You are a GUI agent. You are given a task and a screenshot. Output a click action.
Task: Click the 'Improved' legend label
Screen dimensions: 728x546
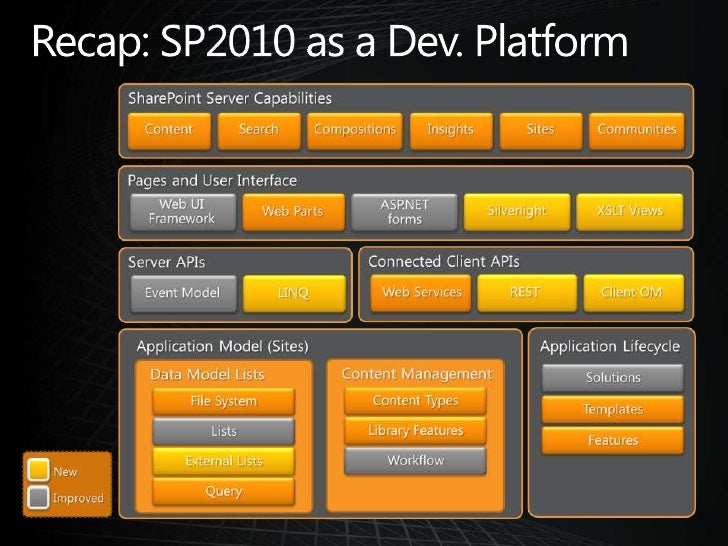78,499
